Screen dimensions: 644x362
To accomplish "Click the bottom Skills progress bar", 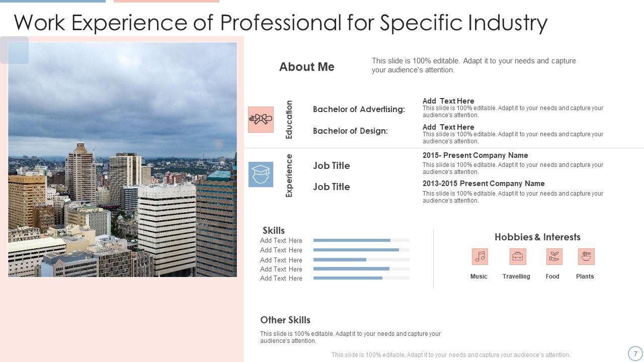I will pos(361,278).
